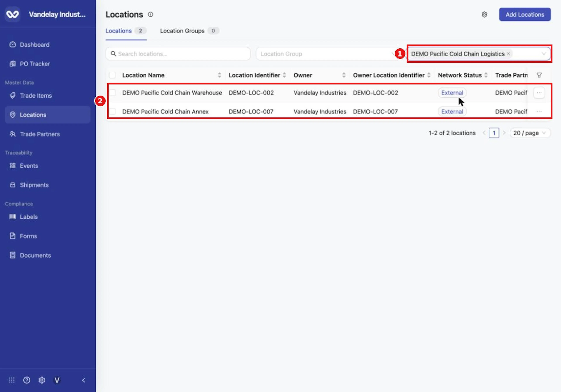Click the V user avatar

coord(57,380)
